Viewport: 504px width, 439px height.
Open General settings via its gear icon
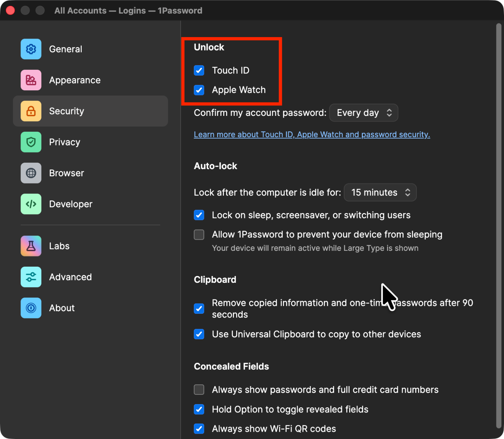click(31, 49)
